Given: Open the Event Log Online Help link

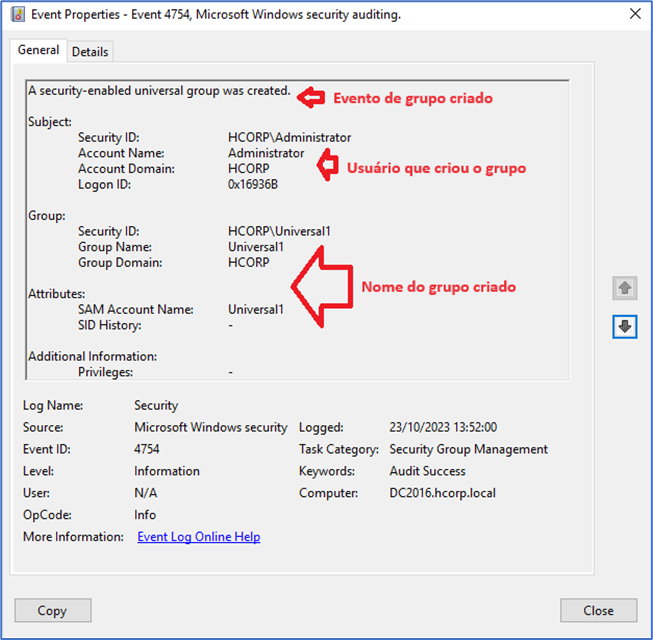Looking at the screenshot, I should point(198,537).
